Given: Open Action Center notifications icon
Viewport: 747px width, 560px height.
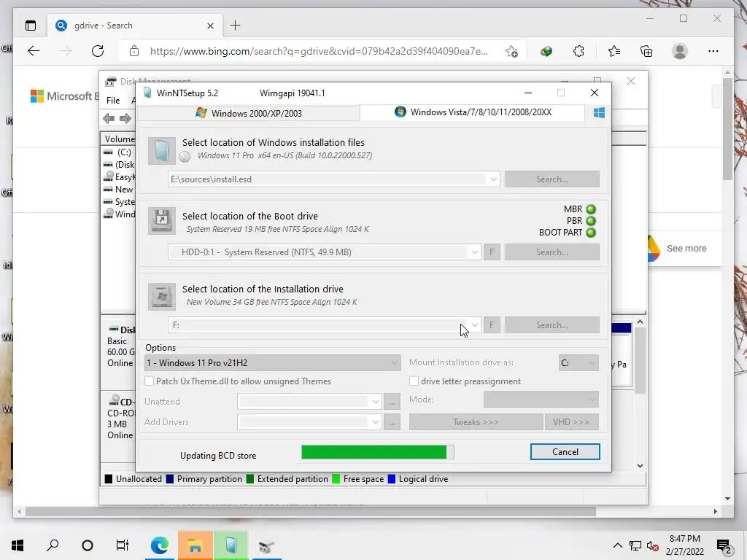Looking at the screenshot, I should tap(724, 545).
